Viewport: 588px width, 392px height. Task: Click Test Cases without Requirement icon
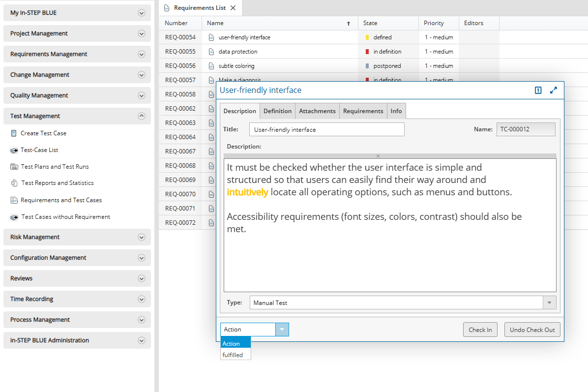[x=14, y=217]
